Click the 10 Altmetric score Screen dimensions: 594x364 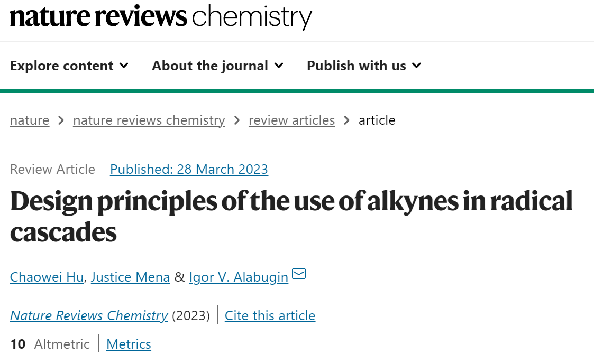click(x=50, y=344)
